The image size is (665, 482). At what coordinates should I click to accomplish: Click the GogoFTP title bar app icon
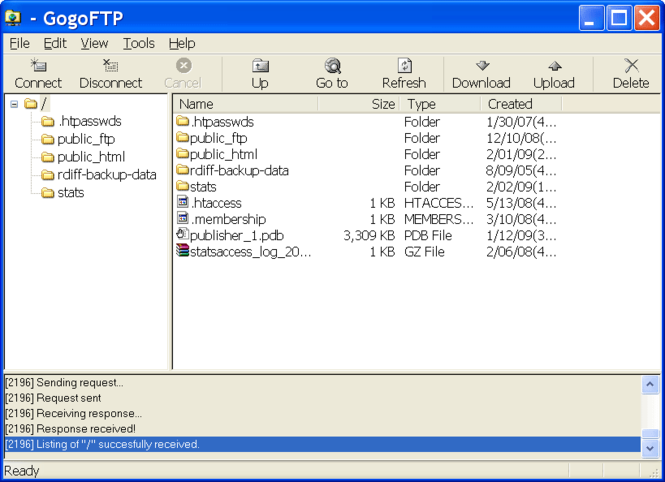tap(13, 18)
